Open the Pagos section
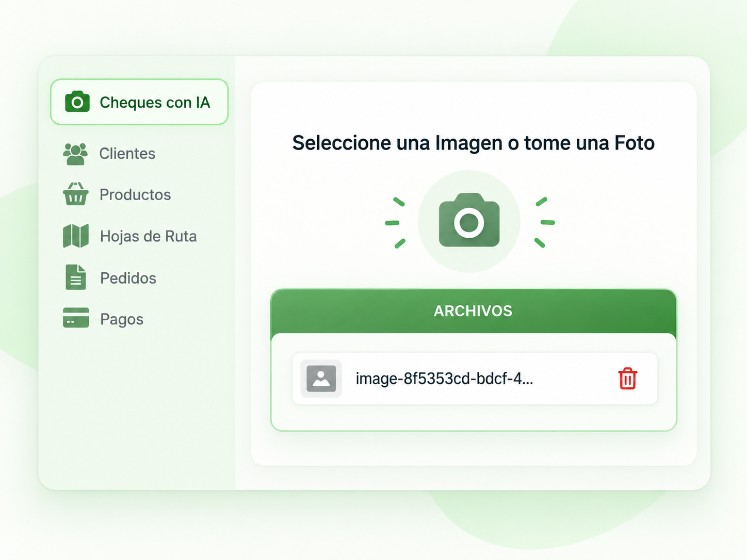 coord(122,320)
